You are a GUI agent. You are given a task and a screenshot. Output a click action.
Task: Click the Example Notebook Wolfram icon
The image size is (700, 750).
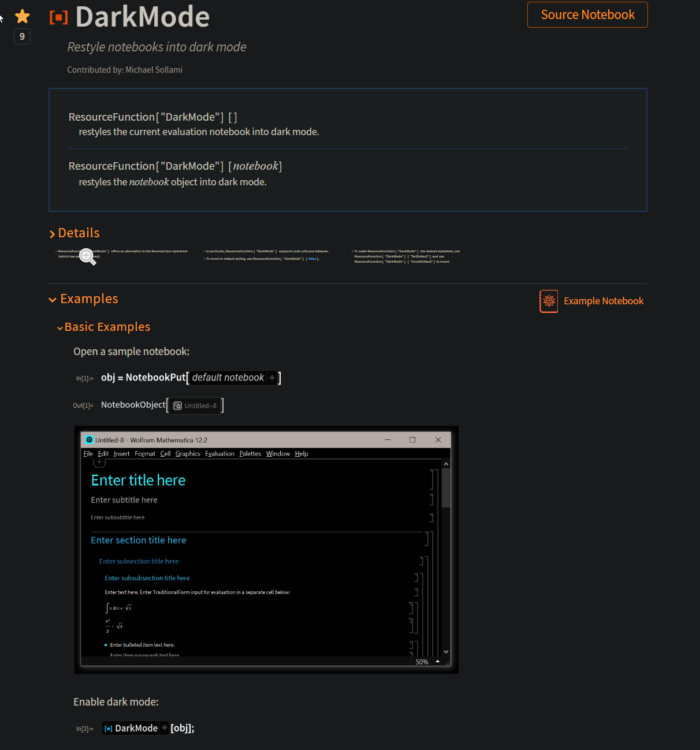tap(549, 301)
